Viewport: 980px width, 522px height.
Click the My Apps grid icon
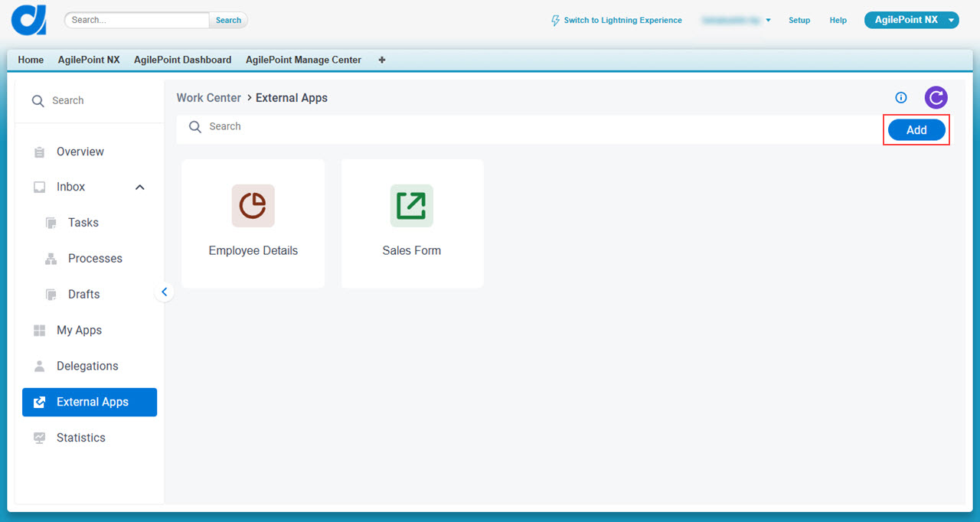point(40,331)
